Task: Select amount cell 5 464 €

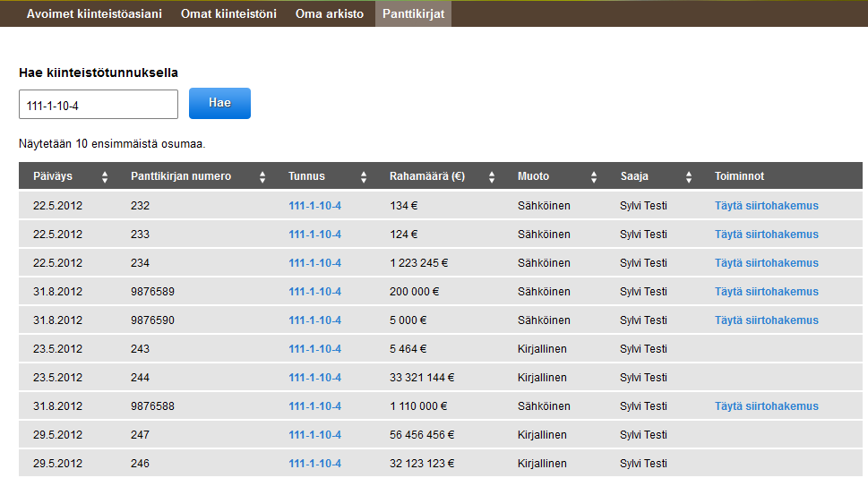Action: coord(408,349)
